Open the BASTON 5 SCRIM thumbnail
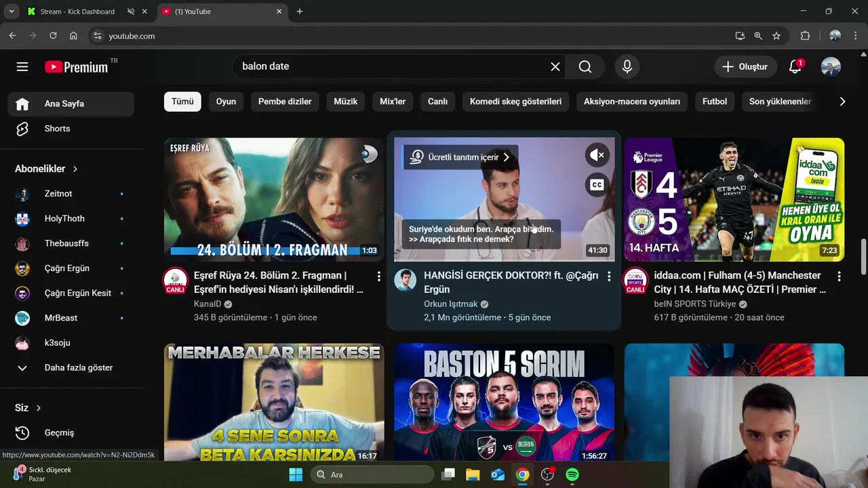 coord(505,403)
